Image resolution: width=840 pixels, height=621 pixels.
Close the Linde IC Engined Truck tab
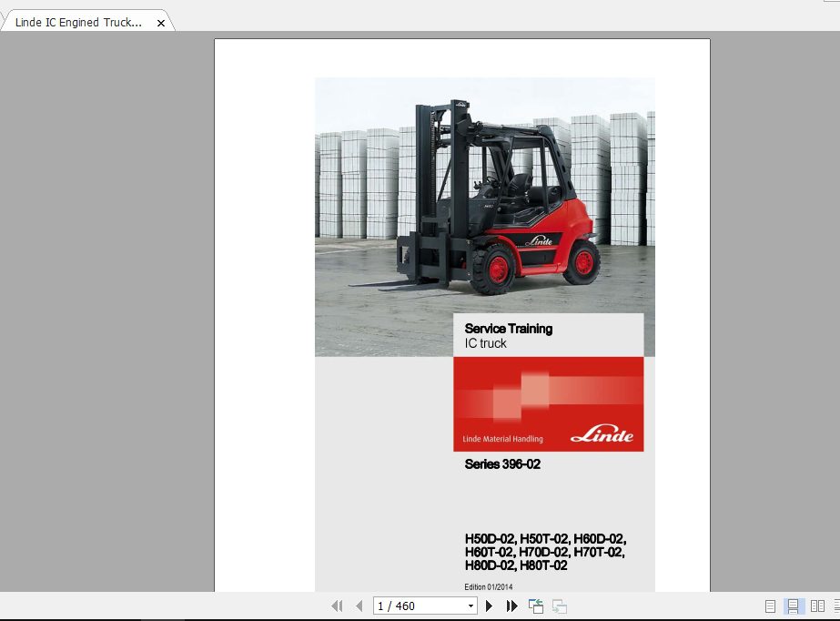tap(161, 23)
